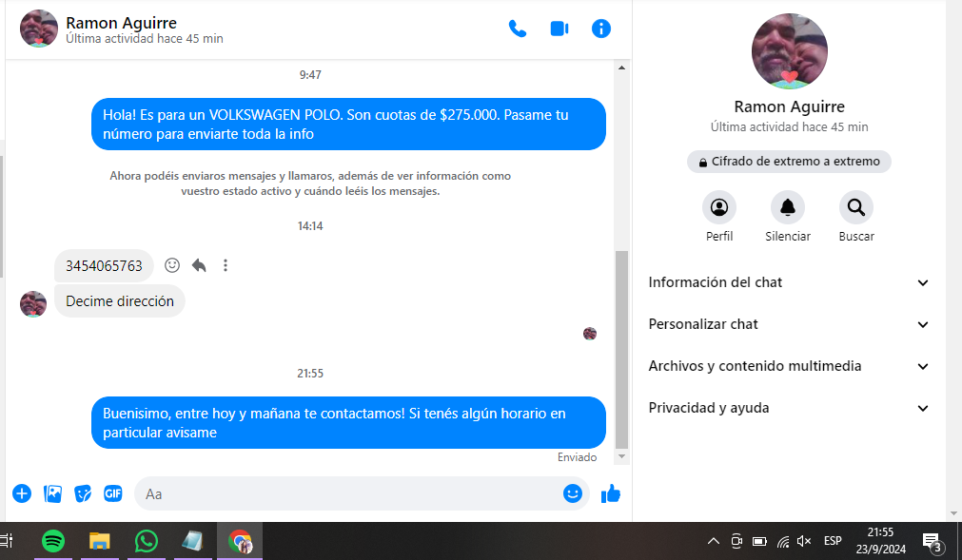The width and height of the screenshot is (962, 560).
Task: React to the 3454065763 message
Action: [172, 265]
